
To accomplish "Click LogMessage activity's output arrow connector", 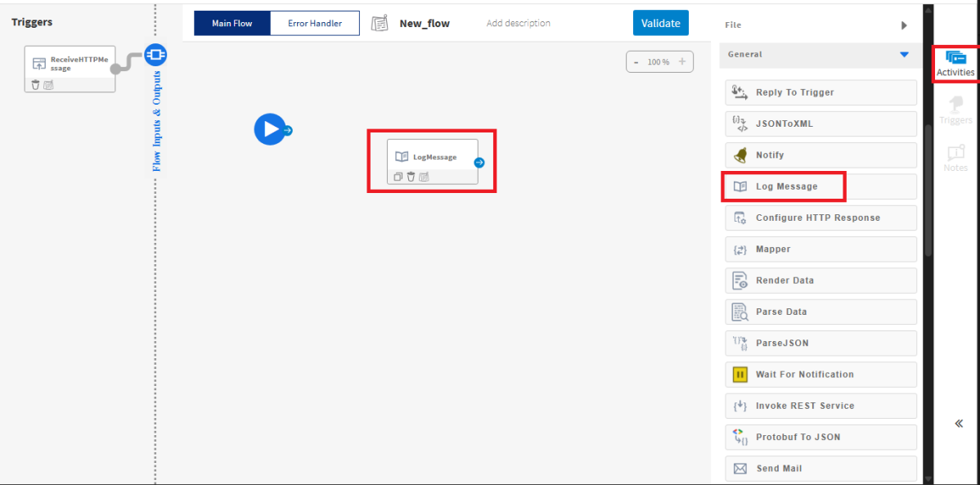I will (x=479, y=163).
